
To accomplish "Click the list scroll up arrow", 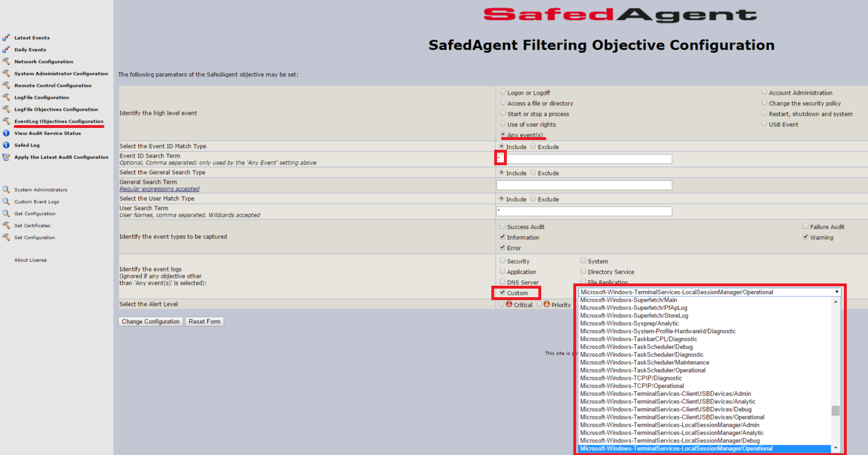I will tap(836, 301).
